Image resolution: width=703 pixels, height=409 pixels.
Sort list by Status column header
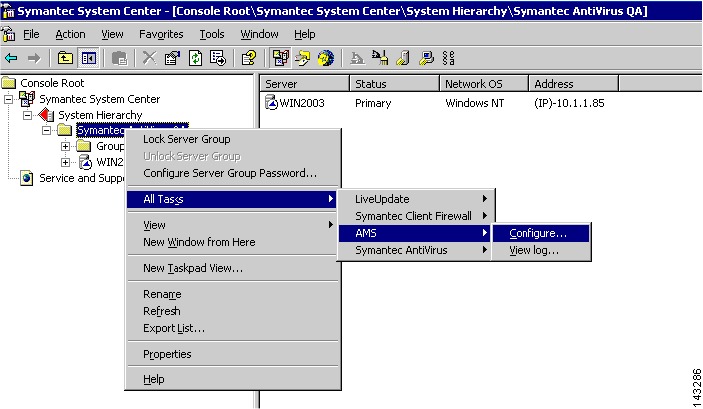tap(394, 84)
